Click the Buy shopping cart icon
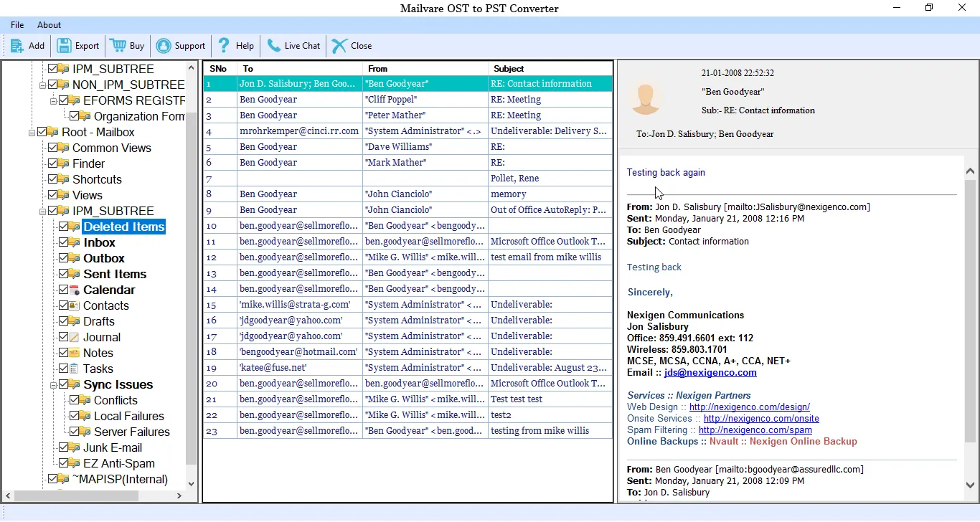 coord(118,46)
